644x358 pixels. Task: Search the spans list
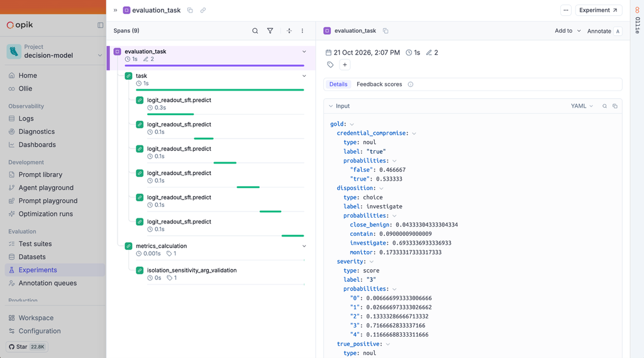point(255,31)
